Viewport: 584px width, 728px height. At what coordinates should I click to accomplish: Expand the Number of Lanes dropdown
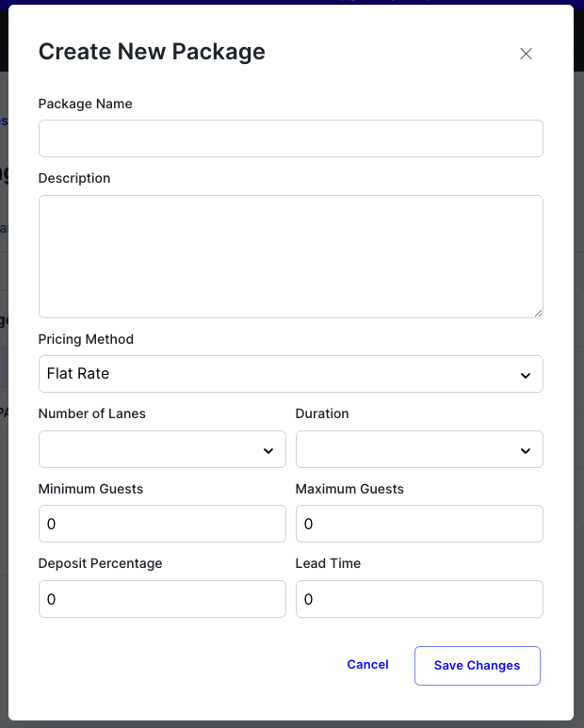click(162, 449)
